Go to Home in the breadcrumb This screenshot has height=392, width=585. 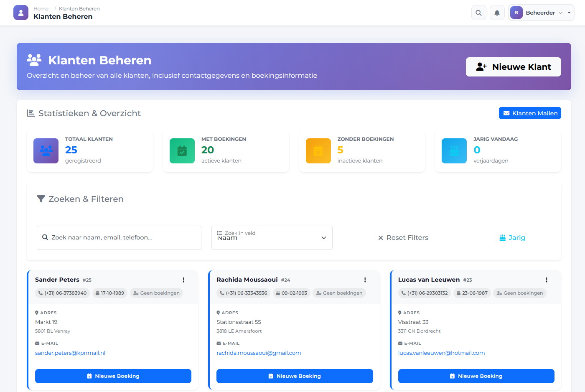click(41, 9)
